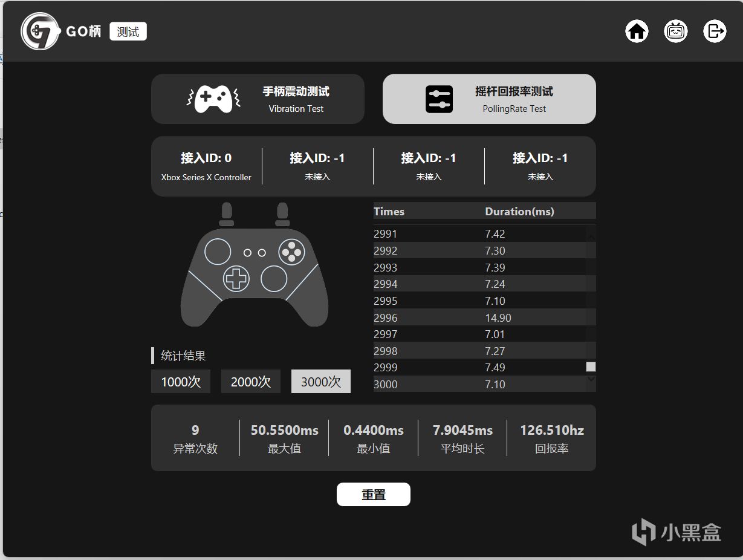Click the scroll-down arrow of results list
Image resolution: width=743 pixels, height=560 pixels.
(x=591, y=379)
